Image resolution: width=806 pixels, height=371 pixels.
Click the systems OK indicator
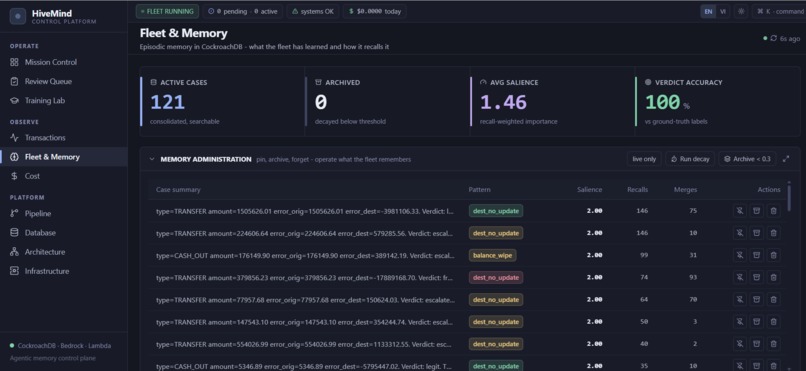coord(313,11)
